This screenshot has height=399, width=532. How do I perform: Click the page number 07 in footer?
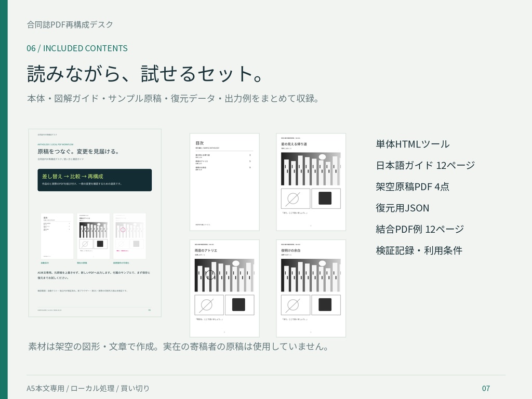[486, 388]
